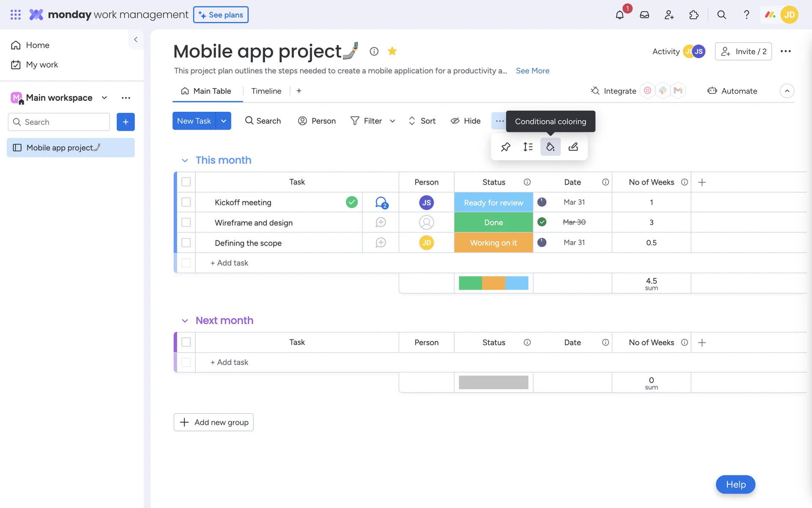Collapse the This month group

coord(185,160)
